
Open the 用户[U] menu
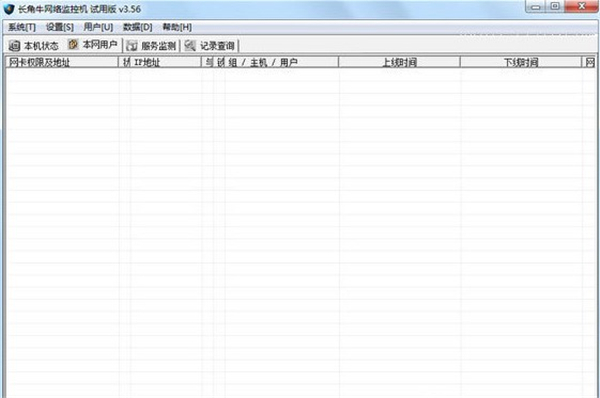tap(98, 27)
